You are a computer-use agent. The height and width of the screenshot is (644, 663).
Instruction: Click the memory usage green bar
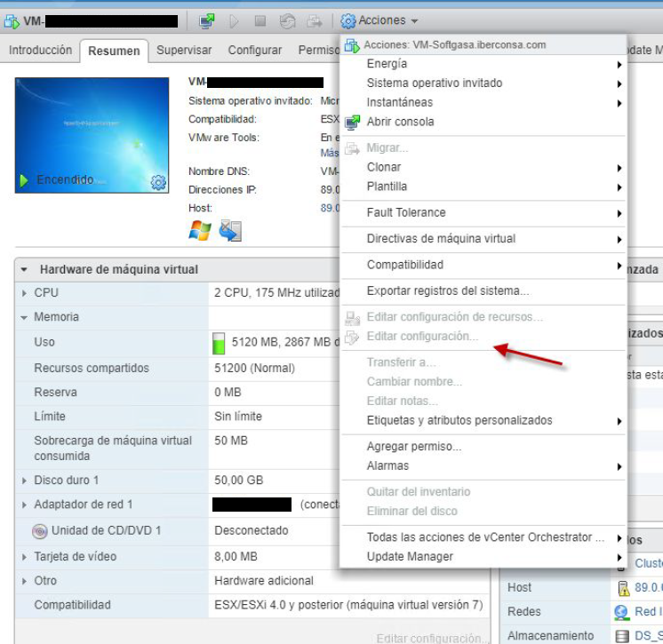click(x=219, y=343)
